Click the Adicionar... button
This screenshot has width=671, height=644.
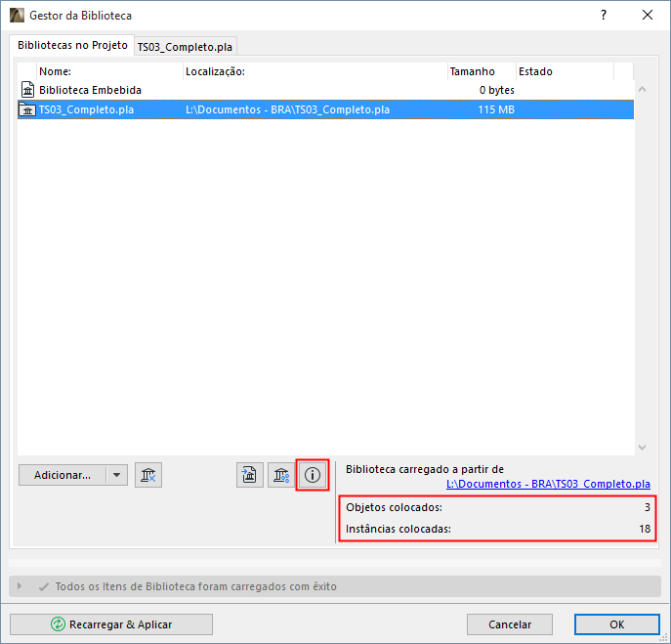63,475
